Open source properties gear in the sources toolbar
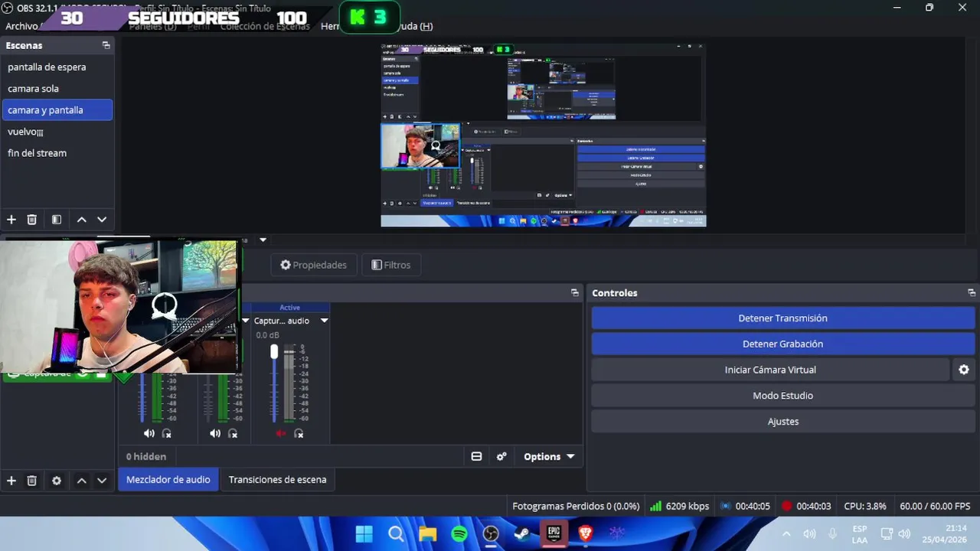Screen dimensions: 980x551 pos(57,481)
